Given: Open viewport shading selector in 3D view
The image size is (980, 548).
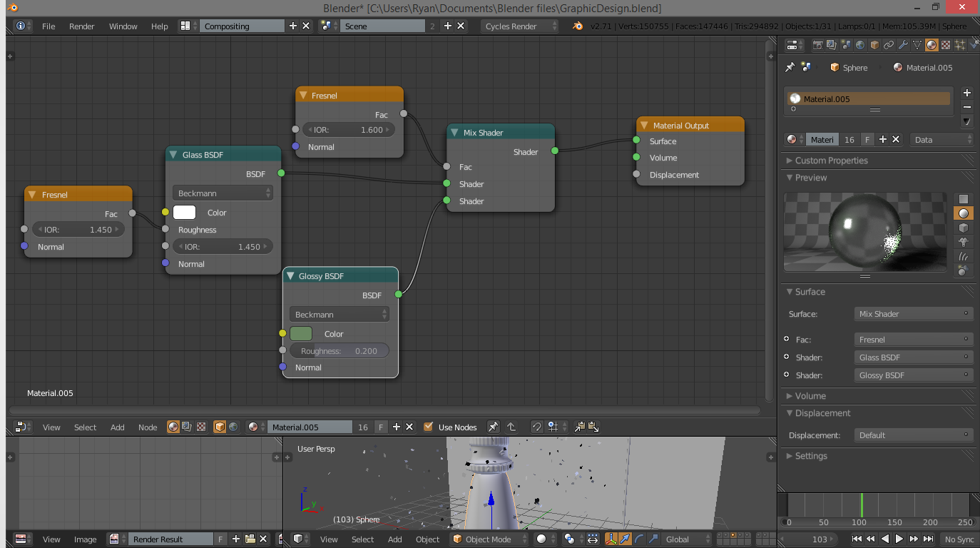Looking at the screenshot, I should pyautogui.click(x=544, y=539).
